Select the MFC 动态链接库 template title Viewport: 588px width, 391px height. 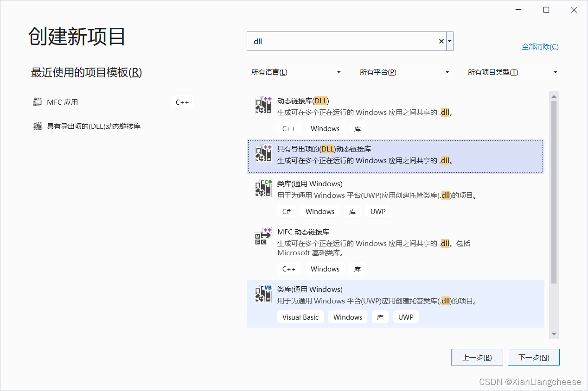click(303, 232)
